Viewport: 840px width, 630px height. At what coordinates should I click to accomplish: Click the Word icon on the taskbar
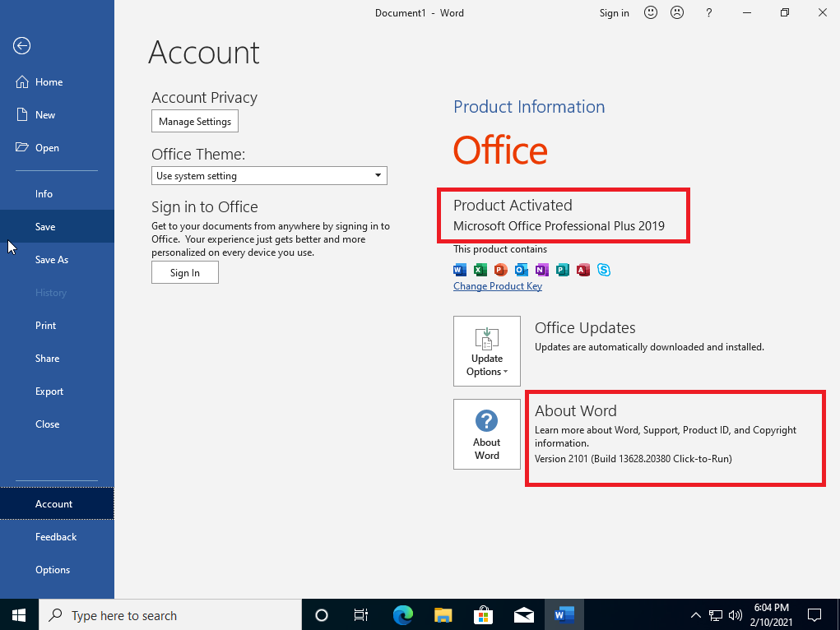tap(564, 615)
